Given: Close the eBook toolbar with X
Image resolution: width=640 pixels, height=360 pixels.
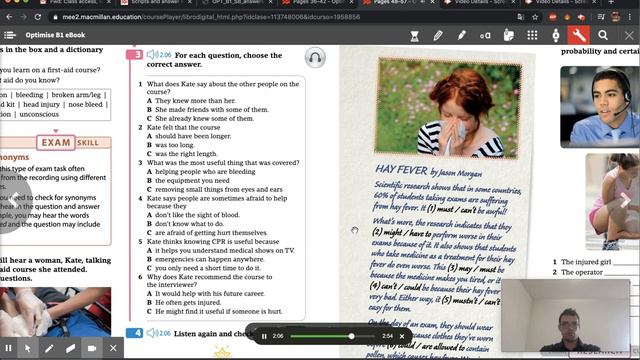Looking at the screenshot, I should point(629,36).
